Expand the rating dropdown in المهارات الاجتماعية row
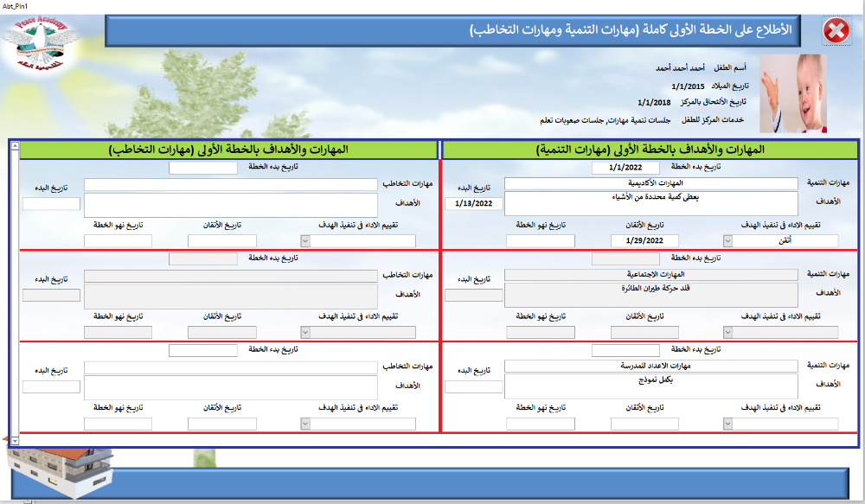Image resolution: width=865 pixels, height=504 pixels. tap(727, 333)
